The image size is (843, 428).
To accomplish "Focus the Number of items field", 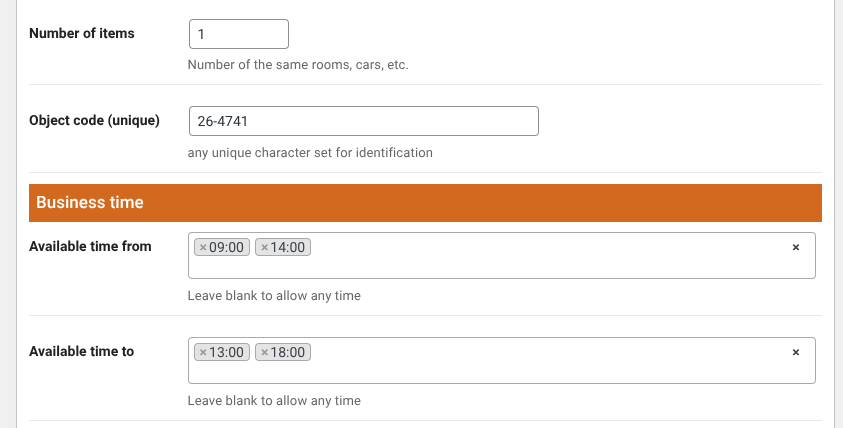I will [238, 34].
